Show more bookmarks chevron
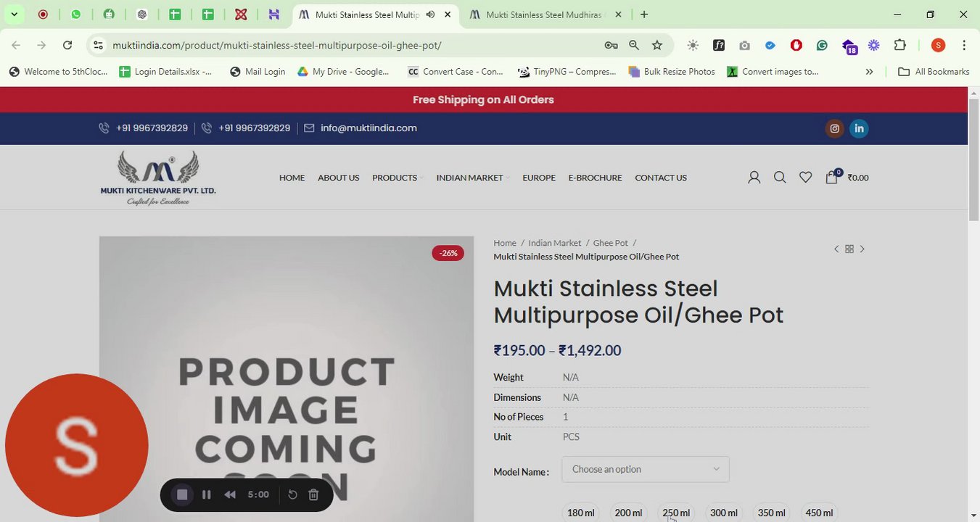The width and height of the screenshot is (980, 522). click(x=869, y=72)
